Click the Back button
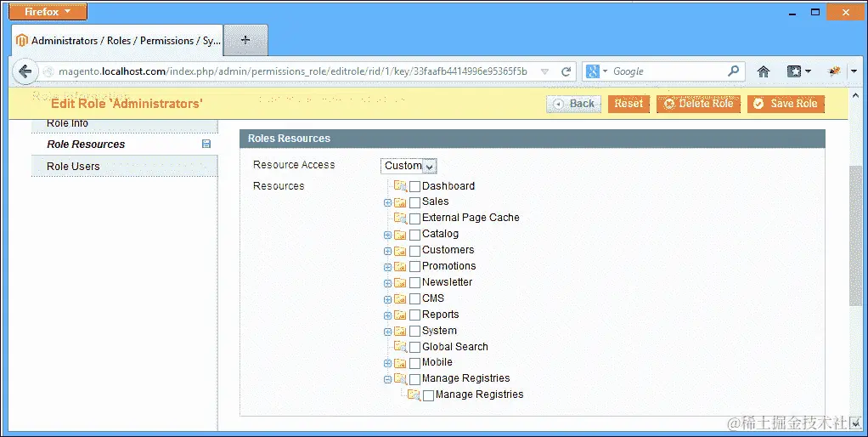The image size is (868, 437). coord(573,104)
